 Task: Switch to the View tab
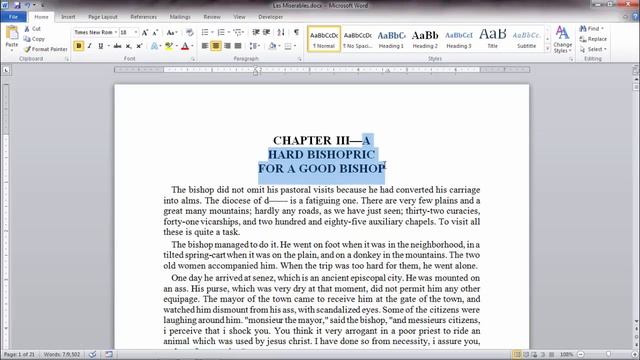click(x=239, y=17)
